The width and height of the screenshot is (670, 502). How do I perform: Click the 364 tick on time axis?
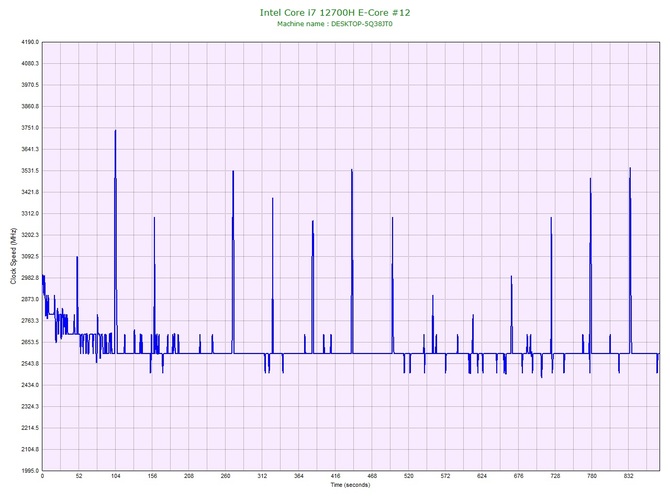299,476
